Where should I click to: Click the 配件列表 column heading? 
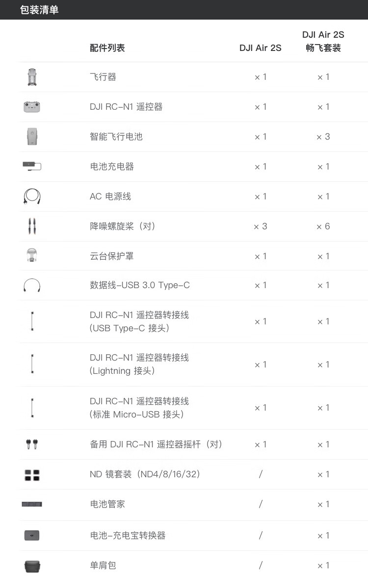pos(107,48)
